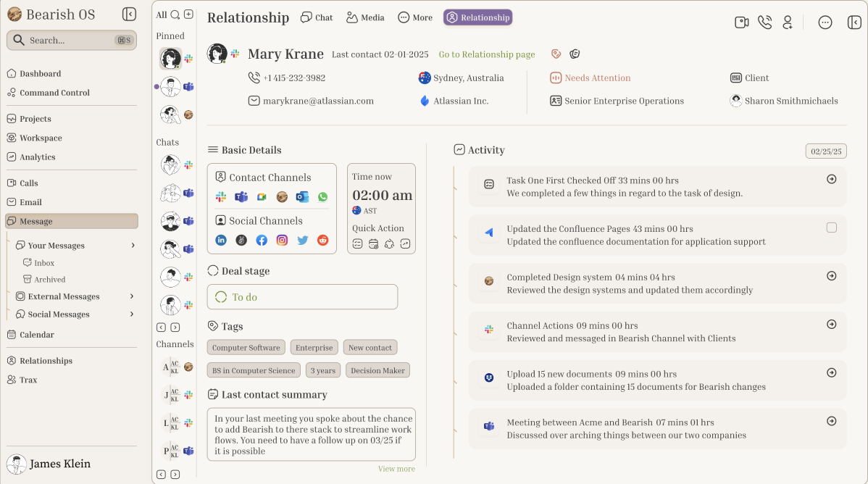Collapse the left sidebar of Bearish OS
The image size is (868, 484).
tap(129, 14)
